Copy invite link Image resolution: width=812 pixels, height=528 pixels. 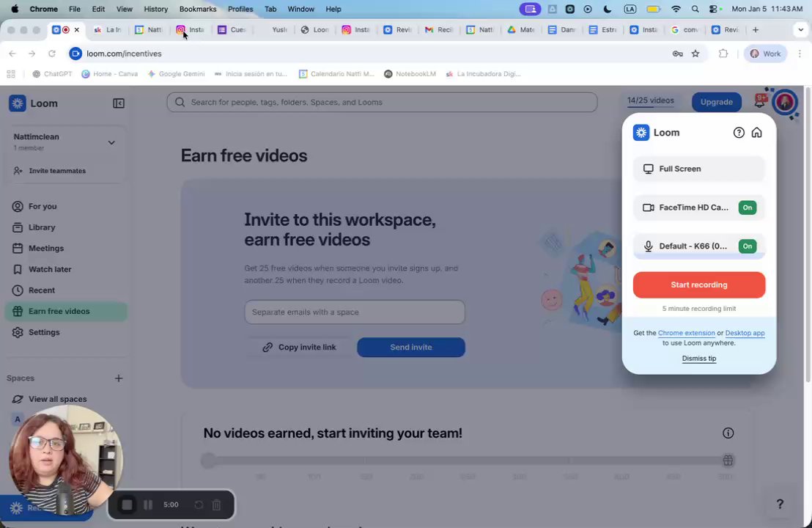[299, 347]
